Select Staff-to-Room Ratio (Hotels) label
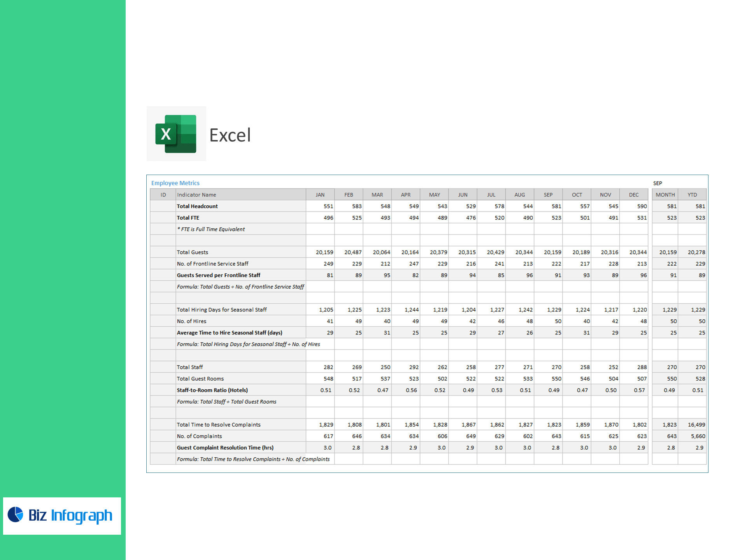747x560 pixels. [x=212, y=390]
